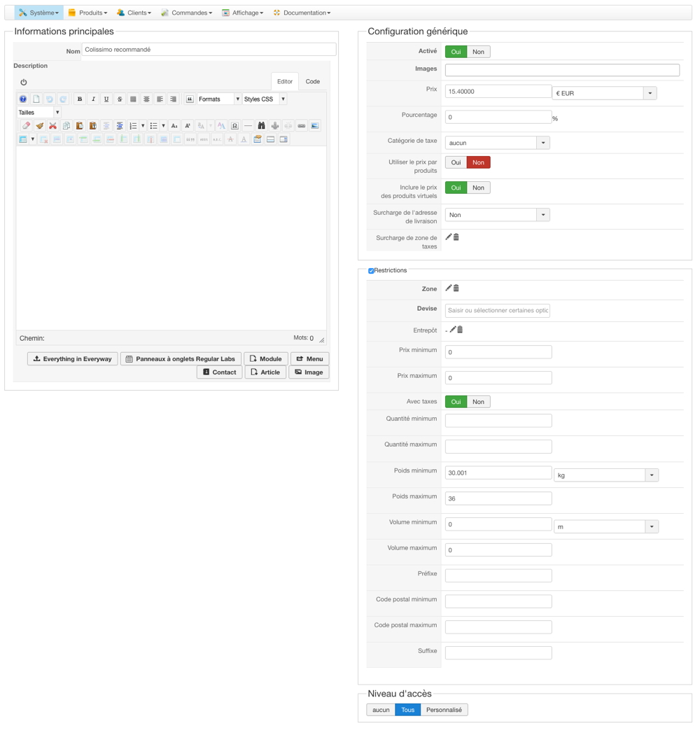Screen dimensions: 700x735
Task: Edit Entrepôt with pencil icon
Action: (x=452, y=330)
